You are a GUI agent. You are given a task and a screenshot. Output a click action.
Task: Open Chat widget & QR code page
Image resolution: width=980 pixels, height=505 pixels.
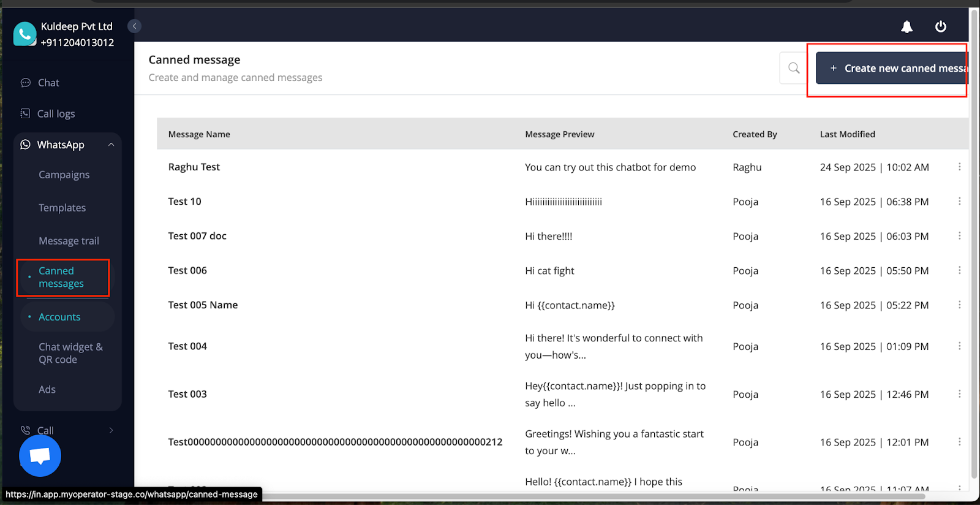(70, 353)
